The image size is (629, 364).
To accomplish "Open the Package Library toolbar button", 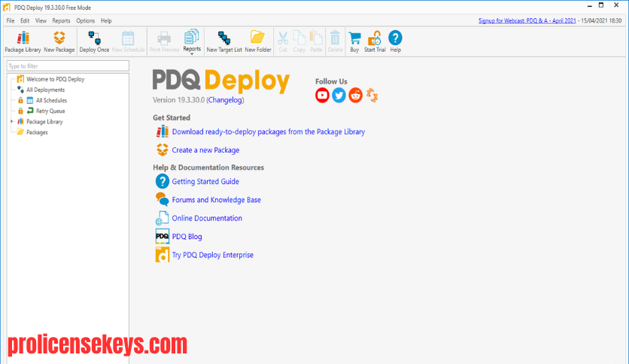I will click(x=23, y=41).
